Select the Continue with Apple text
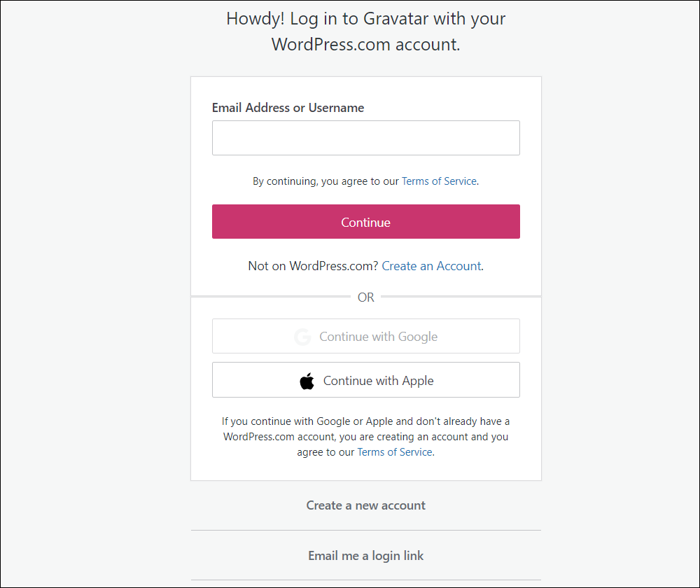 [x=378, y=381]
